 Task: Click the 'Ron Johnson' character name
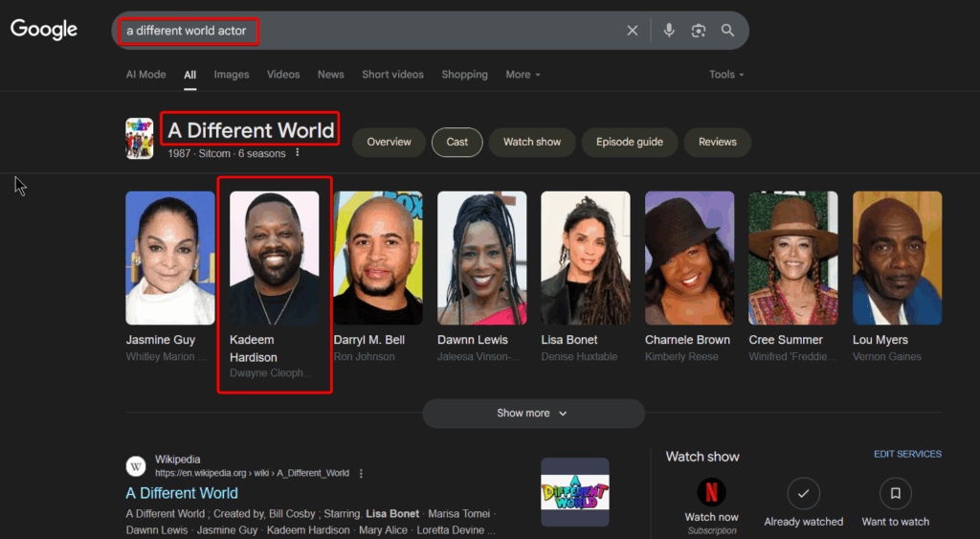(x=365, y=356)
